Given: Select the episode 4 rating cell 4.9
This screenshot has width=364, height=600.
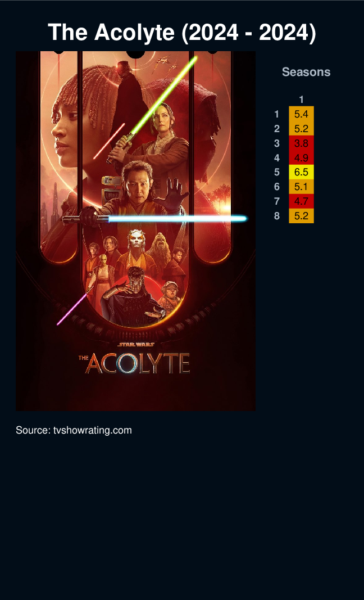Looking at the screenshot, I should point(301,157).
